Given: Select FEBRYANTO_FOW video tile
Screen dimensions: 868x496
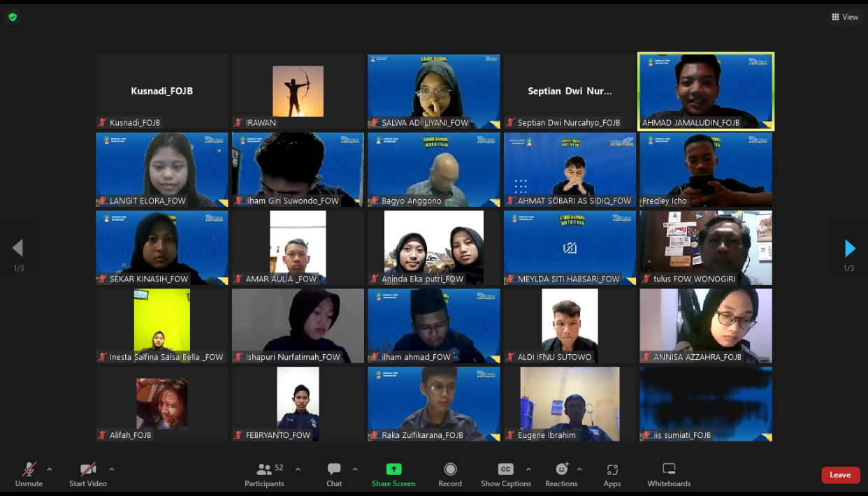Looking at the screenshot, I should coord(298,404).
